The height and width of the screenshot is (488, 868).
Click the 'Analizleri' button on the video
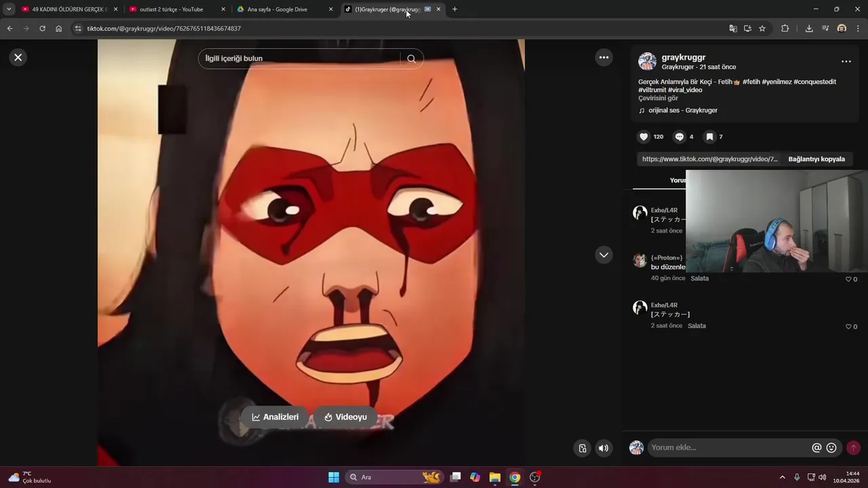275,417
